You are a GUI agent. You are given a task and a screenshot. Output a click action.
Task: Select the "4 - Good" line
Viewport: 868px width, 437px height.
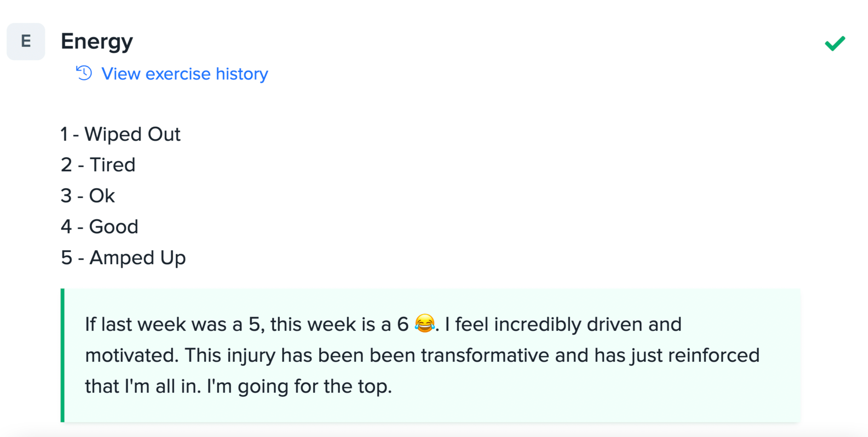tap(100, 227)
